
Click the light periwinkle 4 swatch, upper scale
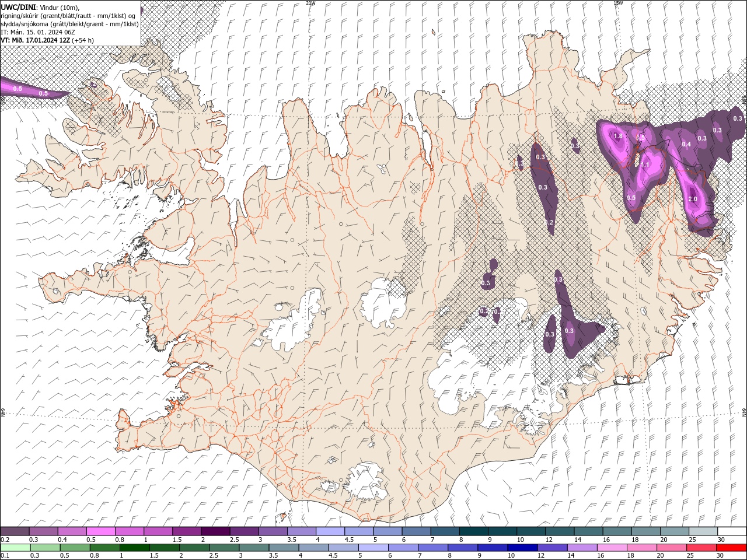pyautogui.click(x=330, y=531)
